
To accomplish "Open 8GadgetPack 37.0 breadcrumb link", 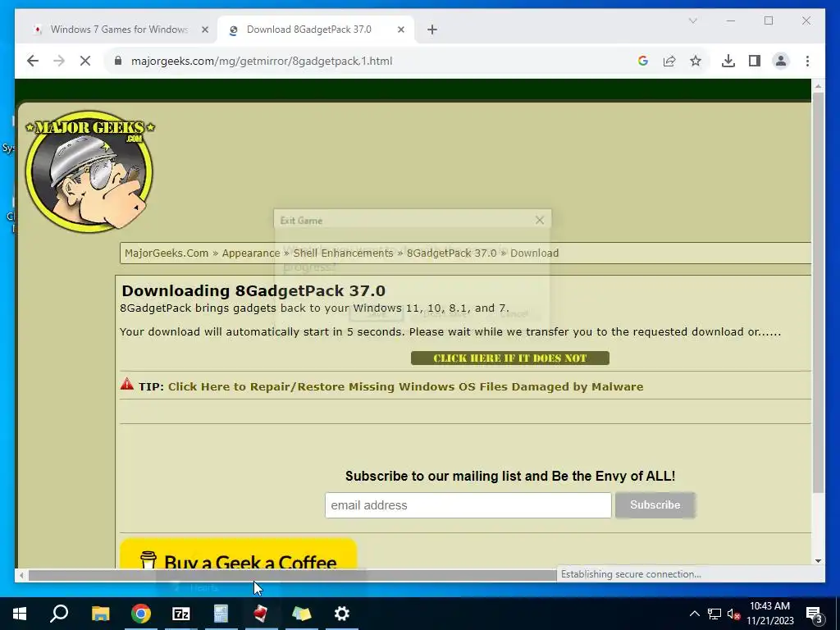I will tap(452, 253).
